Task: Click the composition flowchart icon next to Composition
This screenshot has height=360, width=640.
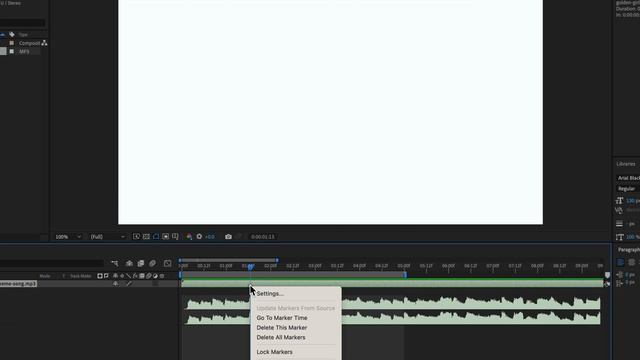Action: point(44,43)
